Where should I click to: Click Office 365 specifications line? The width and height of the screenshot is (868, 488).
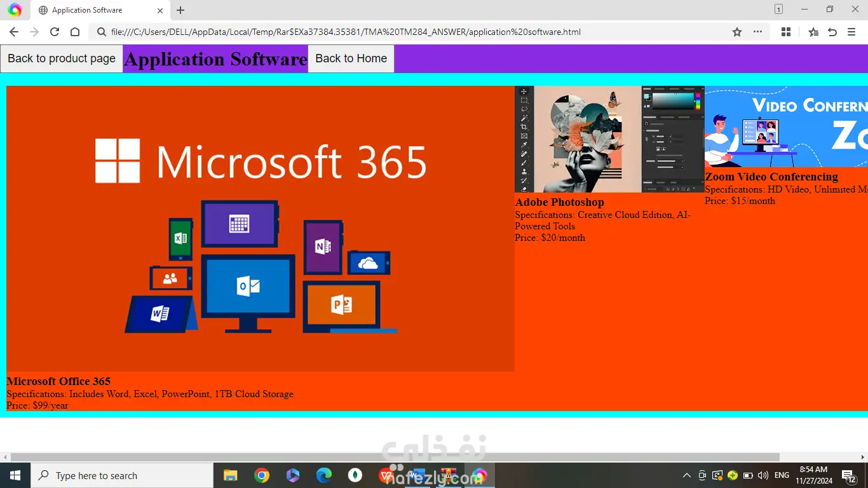click(150, 394)
